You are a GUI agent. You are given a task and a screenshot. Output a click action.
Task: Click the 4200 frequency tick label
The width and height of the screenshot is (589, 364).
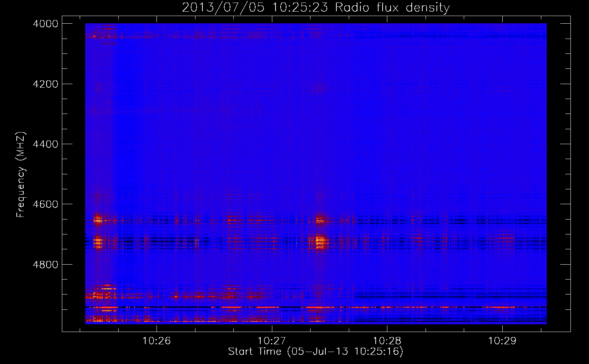click(46, 84)
